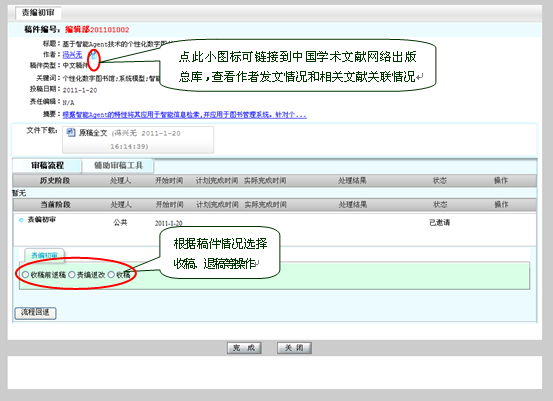Viewport: 553px width, 401px height.
Task: Download the 原稿全文 file link
Action: coord(93,133)
